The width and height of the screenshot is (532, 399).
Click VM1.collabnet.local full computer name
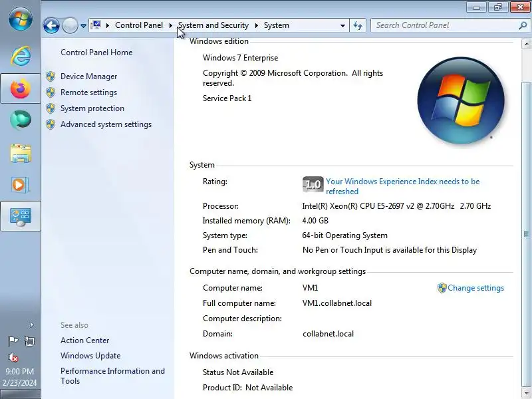(x=337, y=303)
